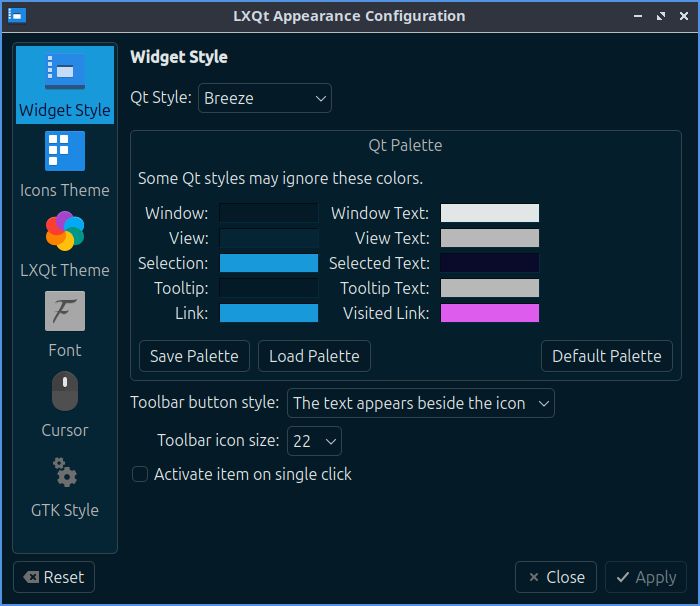Minimize the Appearance Configuration window

[638, 16]
